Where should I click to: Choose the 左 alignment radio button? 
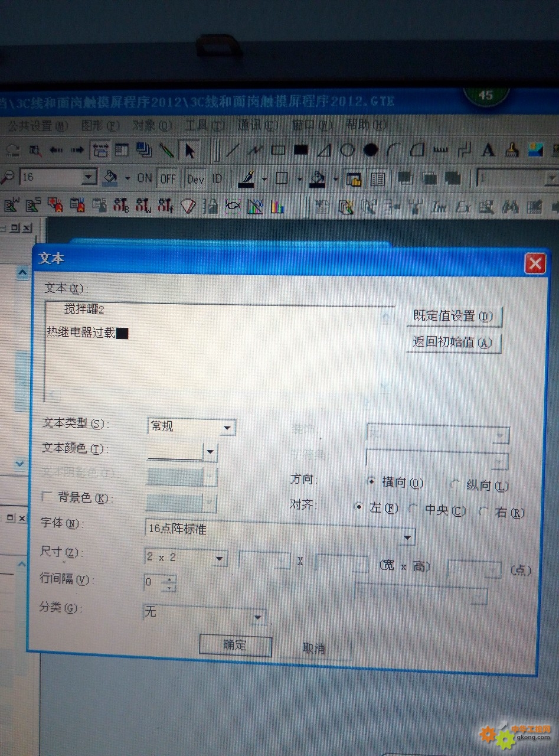pos(358,507)
